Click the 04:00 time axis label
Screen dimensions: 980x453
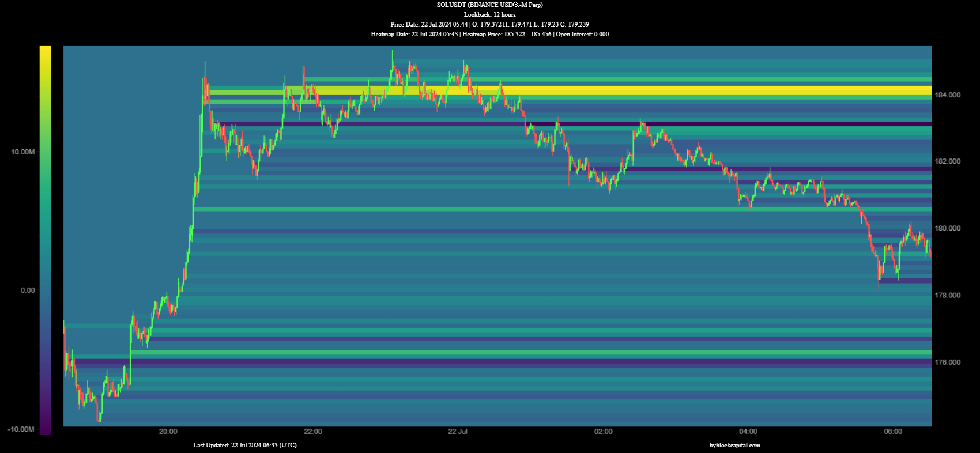(x=748, y=432)
